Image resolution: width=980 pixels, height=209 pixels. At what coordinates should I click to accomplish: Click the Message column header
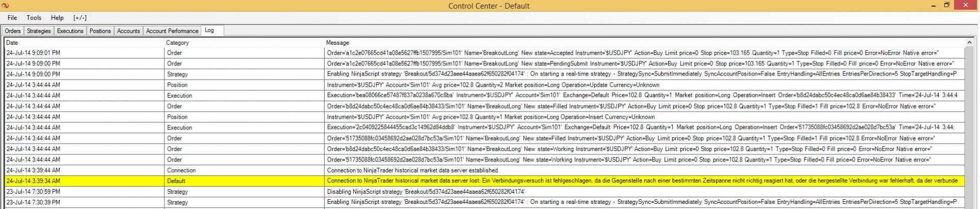click(x=645, y=43)
